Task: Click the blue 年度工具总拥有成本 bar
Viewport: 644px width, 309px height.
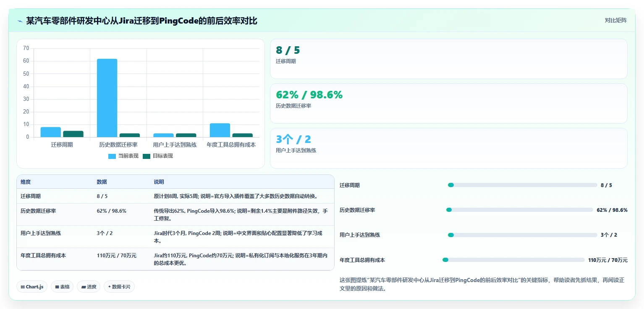Action: 220,130
